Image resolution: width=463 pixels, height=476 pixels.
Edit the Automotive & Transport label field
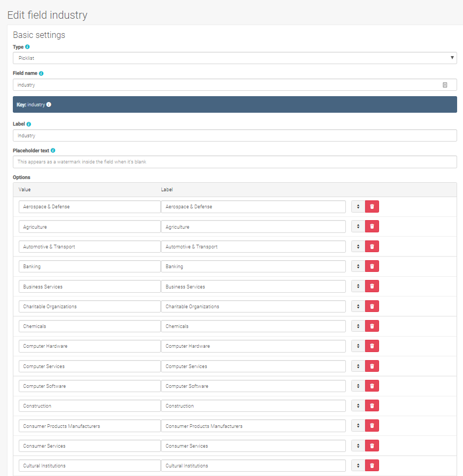(x=253, y=246)
